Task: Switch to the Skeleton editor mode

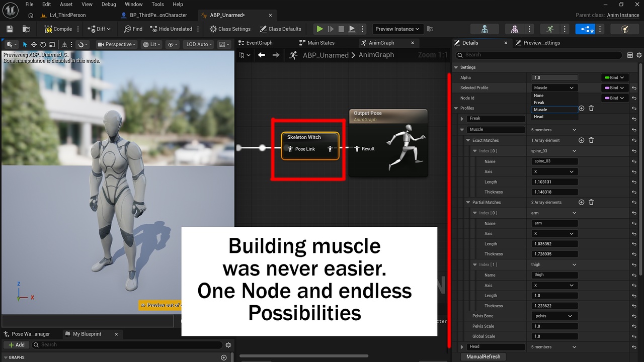Action: (485, 29)
